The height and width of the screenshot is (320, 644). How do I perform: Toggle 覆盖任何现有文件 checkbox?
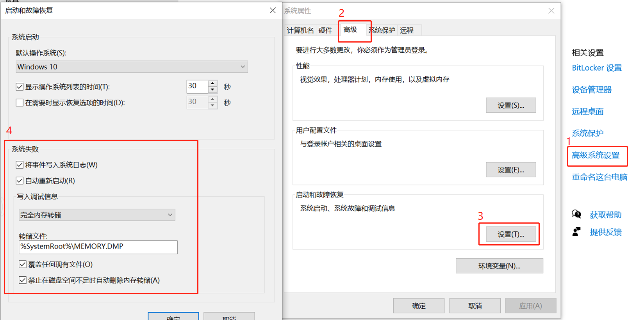click(x=23, y=264)
